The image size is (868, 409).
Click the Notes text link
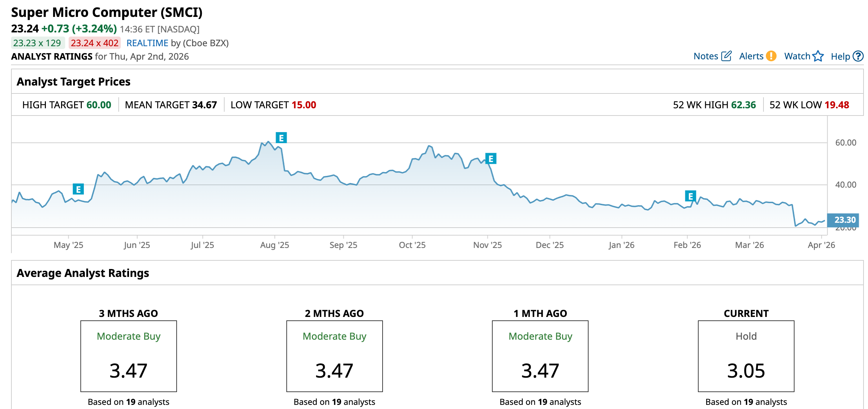point(706,56)
